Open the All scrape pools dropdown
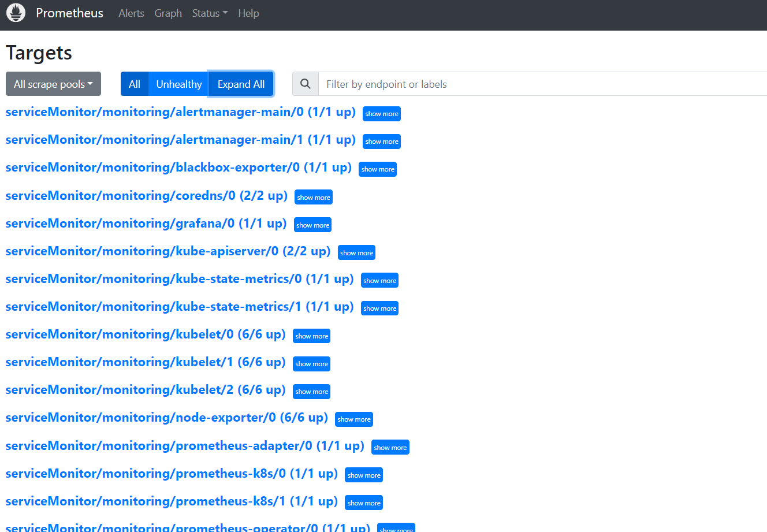The width and height of the screenshot is (767, 532). coord(53,84)
